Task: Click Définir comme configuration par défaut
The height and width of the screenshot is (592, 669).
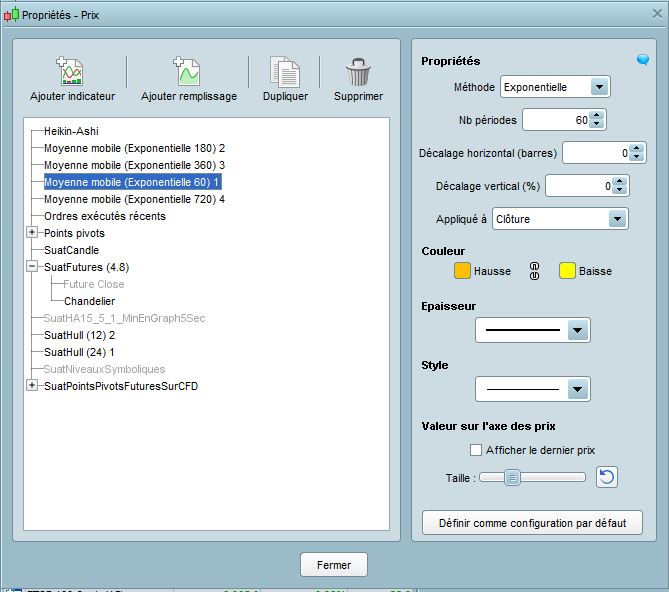Action: (x=532, y=523)
